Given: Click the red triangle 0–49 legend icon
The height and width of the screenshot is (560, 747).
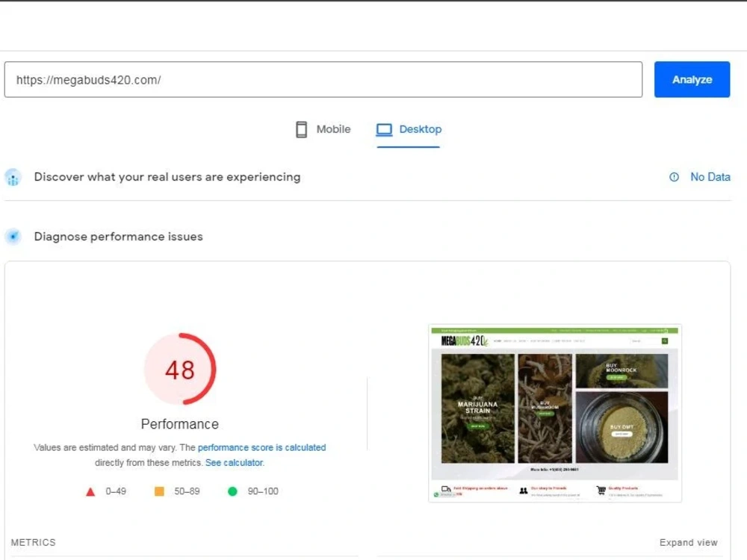Looking at the screenshot, I should (x=90, y=492).
